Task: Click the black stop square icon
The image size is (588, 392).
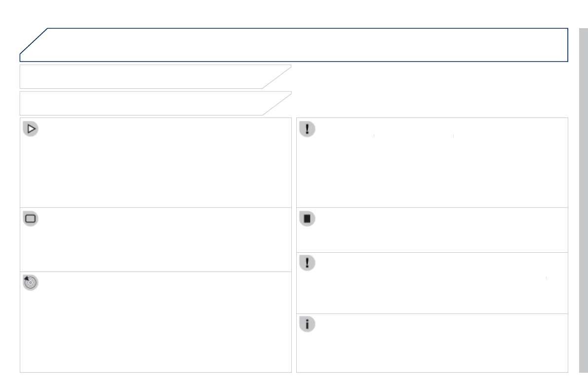Action: pos(307,219)
